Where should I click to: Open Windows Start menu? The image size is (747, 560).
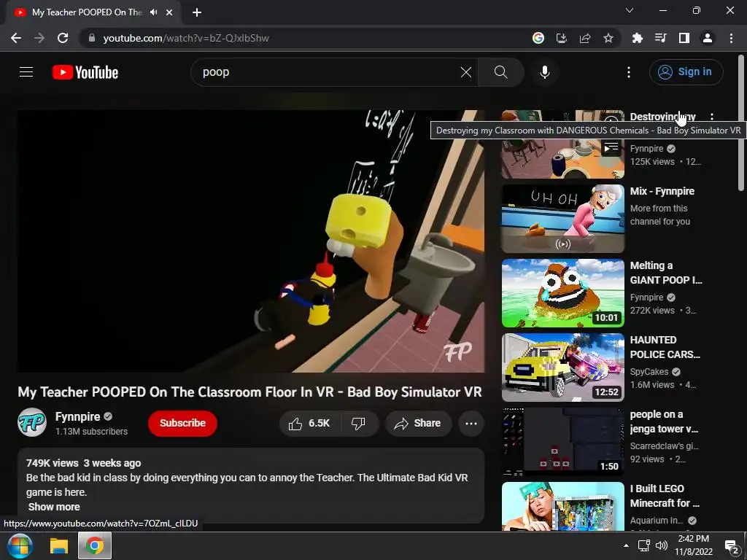tap(20, 545)
